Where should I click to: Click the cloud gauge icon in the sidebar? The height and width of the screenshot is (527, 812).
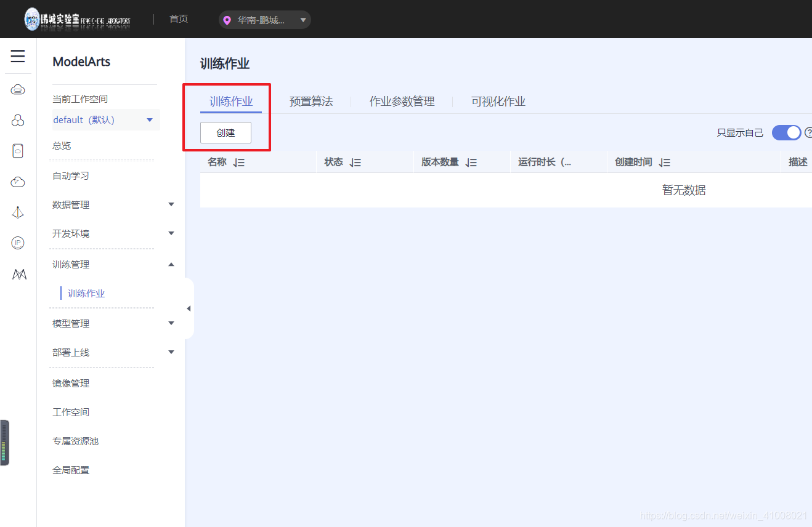[18, 182]
